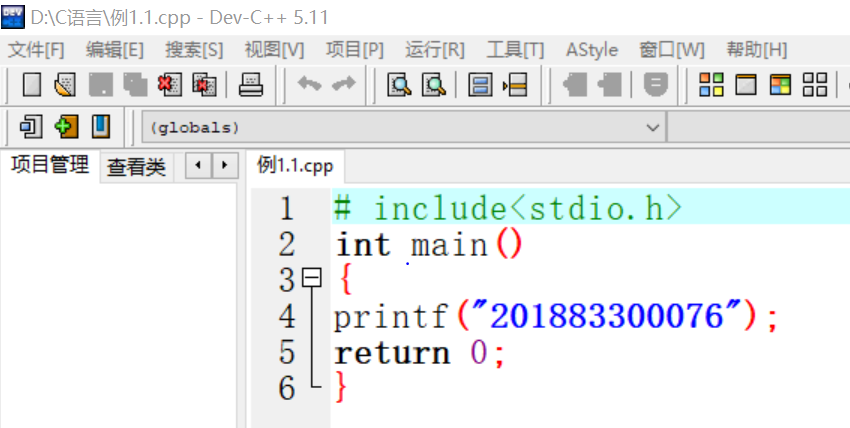Click the Undo arrow icon
This screenshot has height=428, width=850.
(310, 84)
